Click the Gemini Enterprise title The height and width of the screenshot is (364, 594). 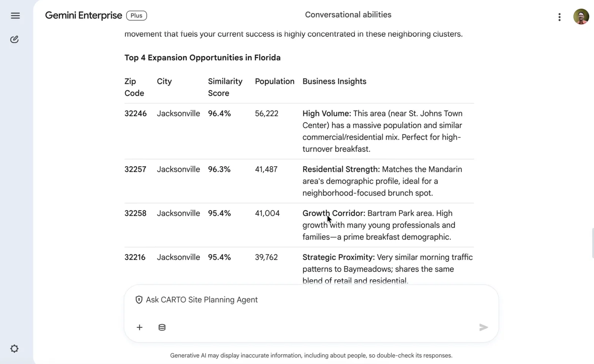tap(84, 16)
